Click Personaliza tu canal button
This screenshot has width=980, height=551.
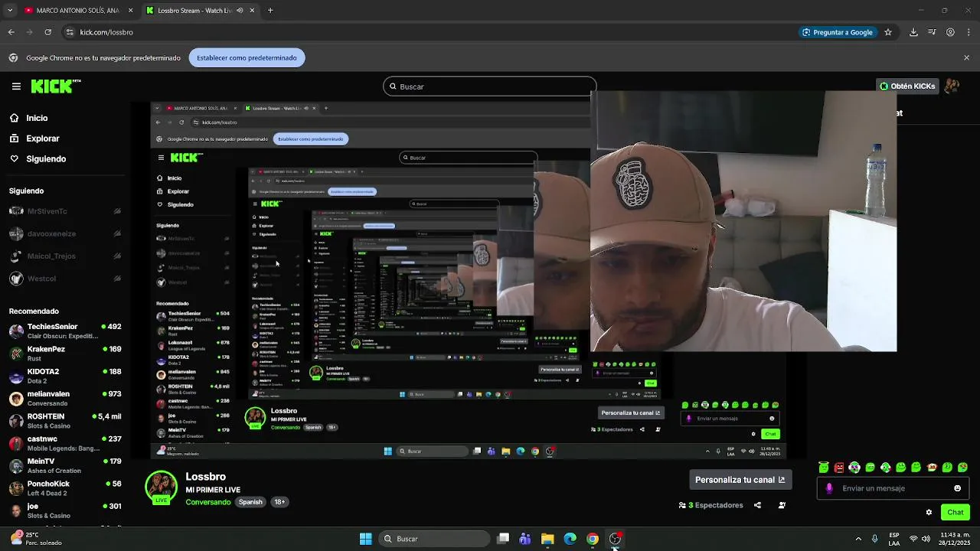pos(740,480)
